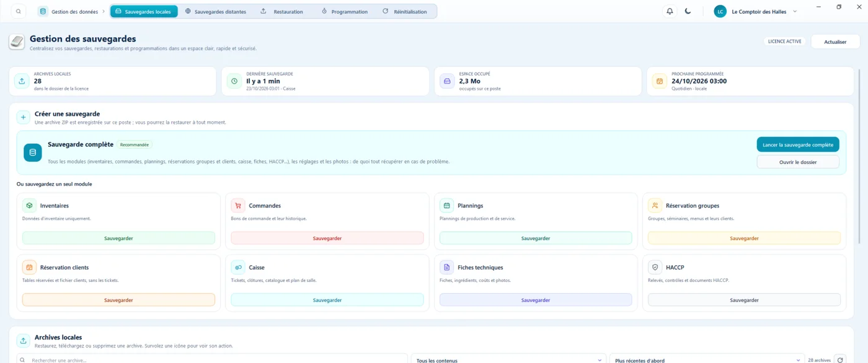Click the plus icon beside Créer une sauvegarde

click(23, 117)
